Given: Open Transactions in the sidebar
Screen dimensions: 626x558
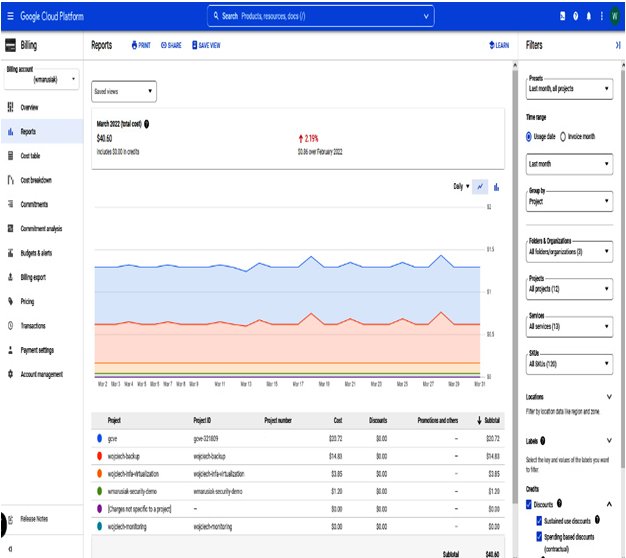Looking at the screenshot, I should [42, 325].
